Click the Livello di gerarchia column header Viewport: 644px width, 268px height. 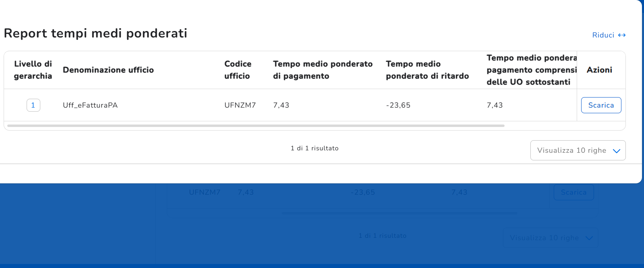[x=33, y=70]
